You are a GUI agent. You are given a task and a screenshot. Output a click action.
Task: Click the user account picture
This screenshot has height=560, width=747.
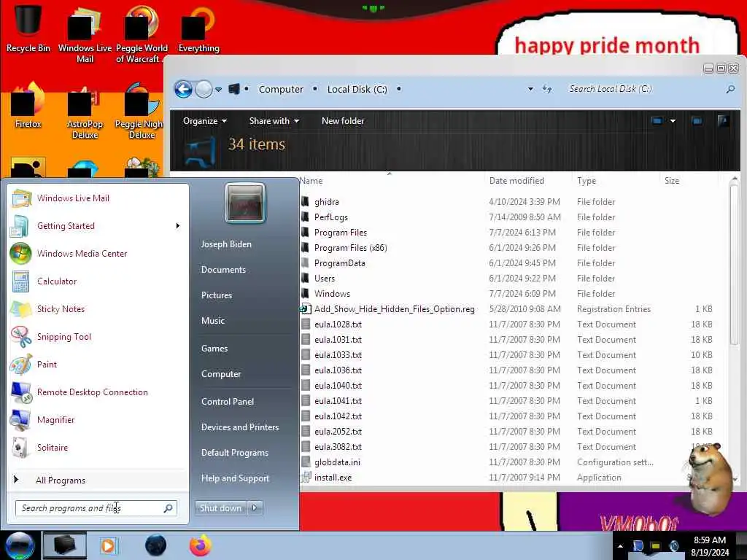coord(245,203)
